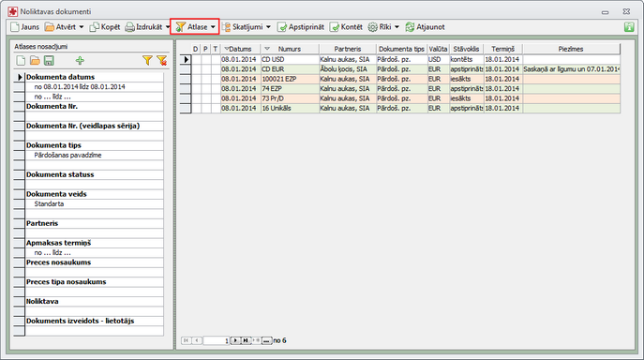Go to next record in navigator
This screenshot has height=360, width=644.
(x=235, y=340)
